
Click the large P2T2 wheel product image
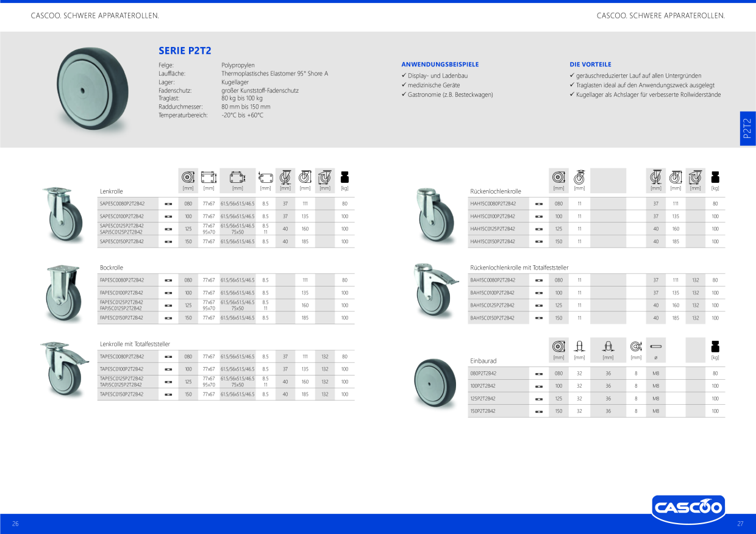91,89
